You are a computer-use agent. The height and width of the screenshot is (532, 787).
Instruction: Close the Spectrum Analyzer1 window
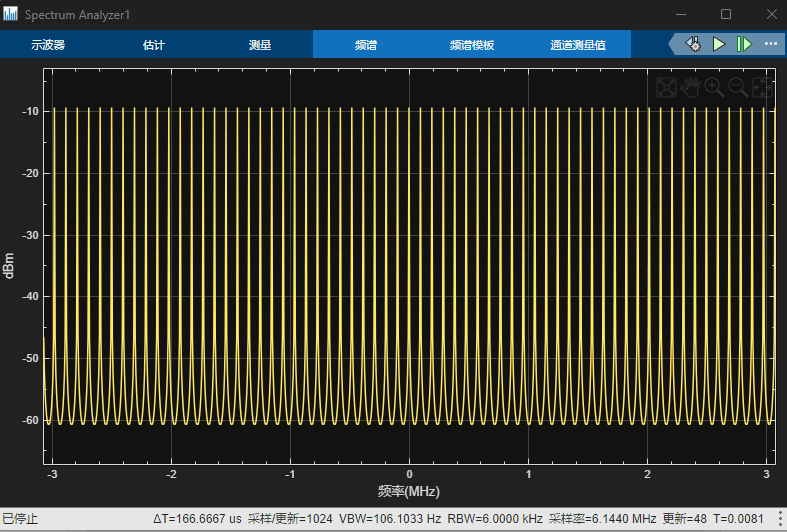[771, 14]
